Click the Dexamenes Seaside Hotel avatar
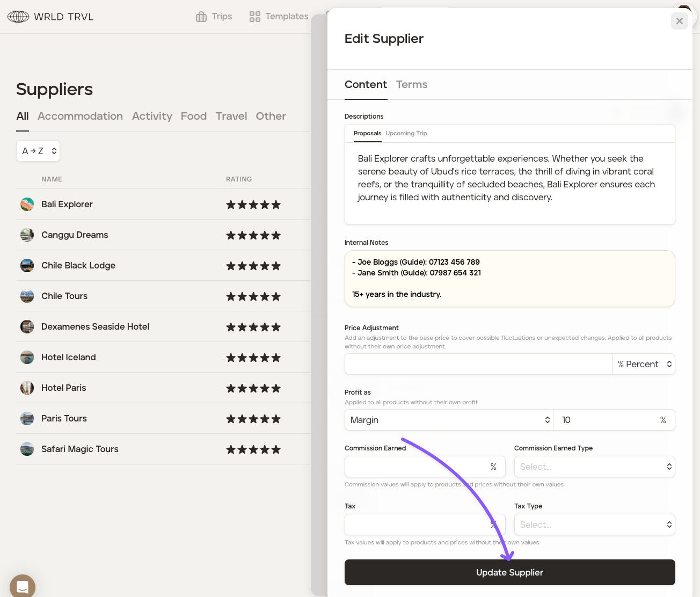Image resolution: width=700 pixels, height=597 pixels. pyautogui.click(x=27, y=326)
